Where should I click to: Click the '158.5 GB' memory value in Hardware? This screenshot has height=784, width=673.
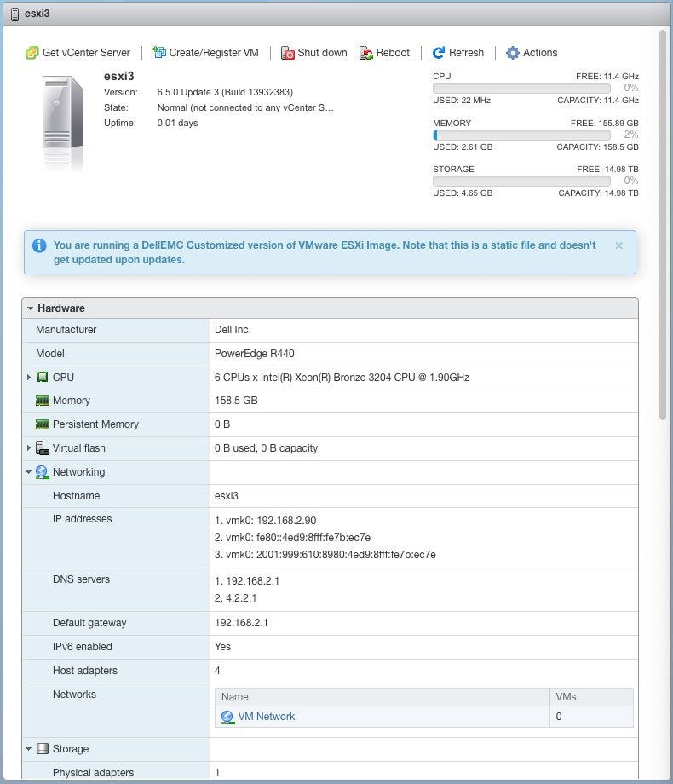[236, 401]
